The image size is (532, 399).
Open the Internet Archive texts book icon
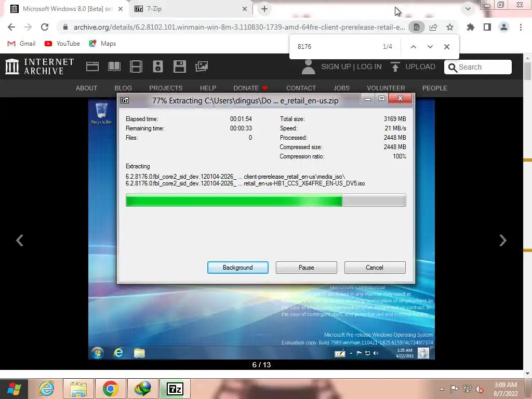click(114, 66)
